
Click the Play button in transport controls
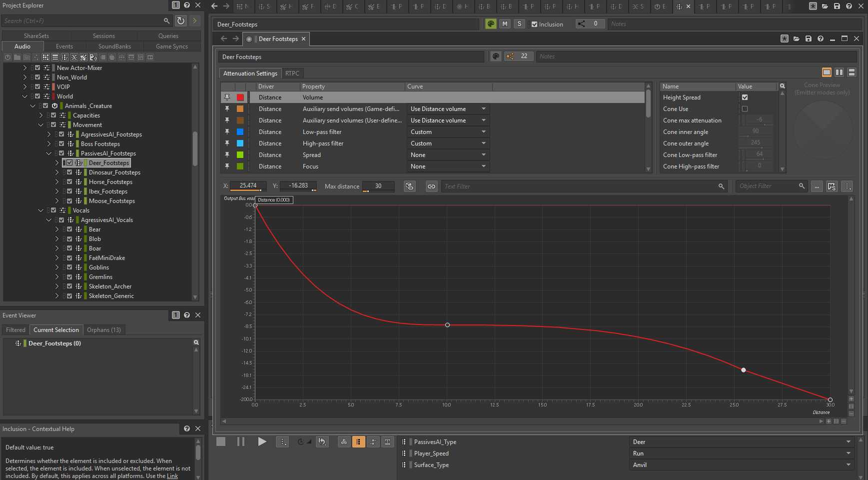pyautogui.click(x=262, y=441)
